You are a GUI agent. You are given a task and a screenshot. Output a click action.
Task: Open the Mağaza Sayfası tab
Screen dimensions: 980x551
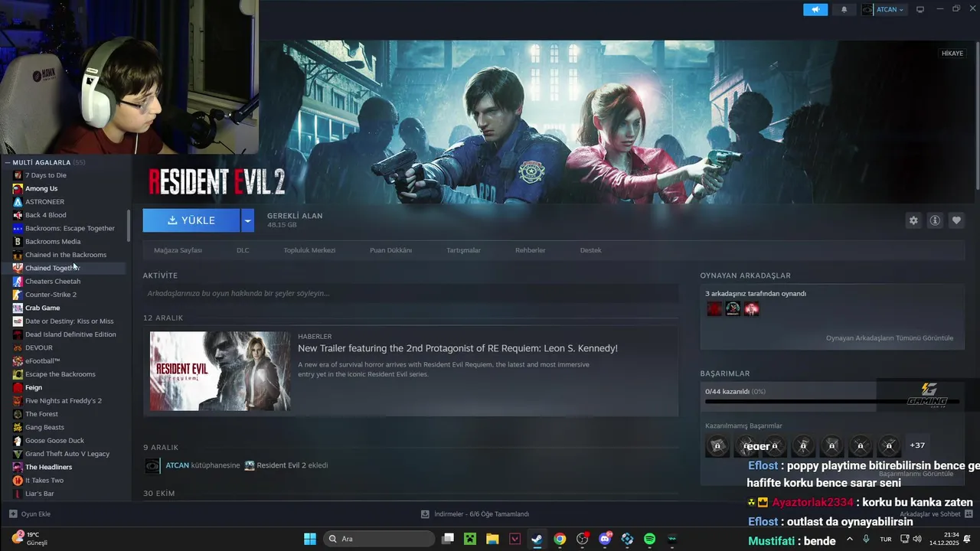pyautogui.click(x=178, y=250)
